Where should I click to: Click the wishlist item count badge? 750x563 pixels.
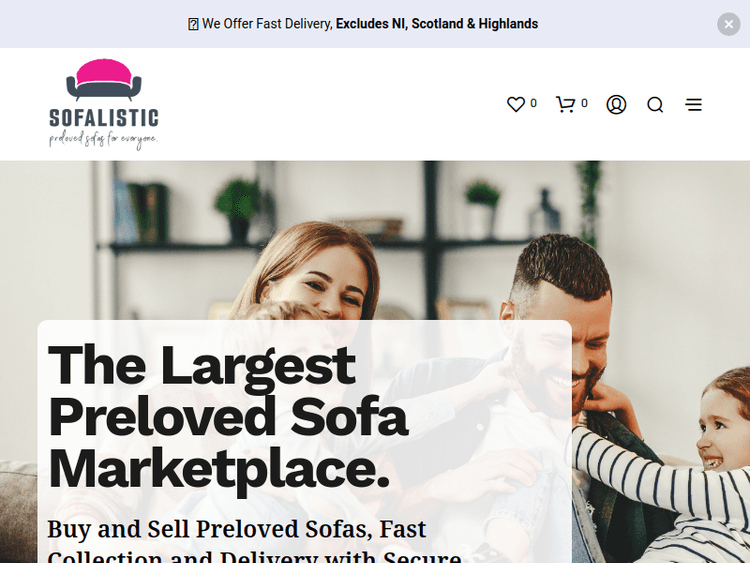click(533, 103)
